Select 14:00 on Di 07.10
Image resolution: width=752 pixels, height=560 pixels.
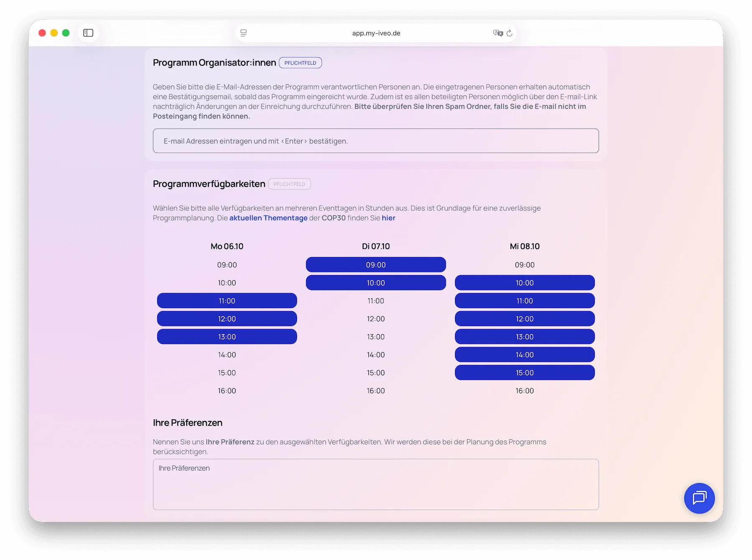[376, 355]
